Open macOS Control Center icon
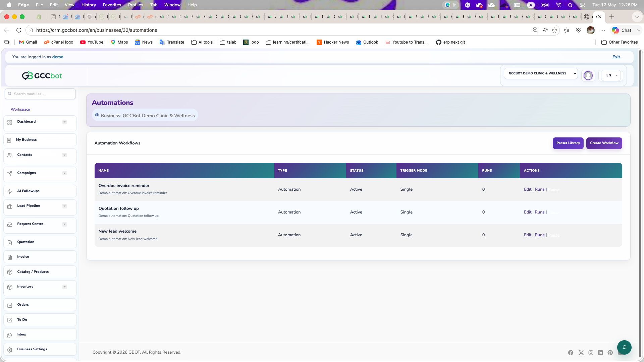The width and height of the screenshot is (644, 362). [x=582, y=5]
